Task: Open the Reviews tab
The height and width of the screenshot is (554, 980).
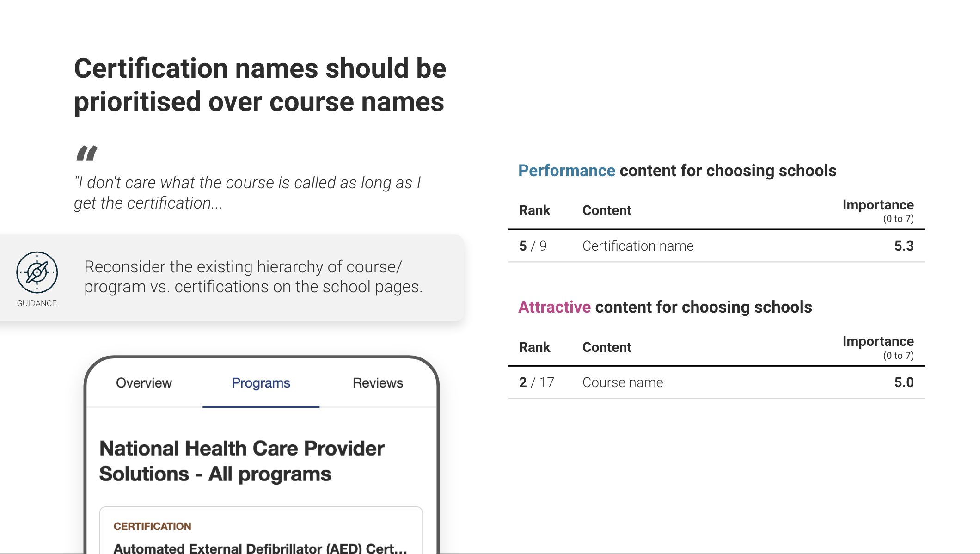Action: (378, 383)
